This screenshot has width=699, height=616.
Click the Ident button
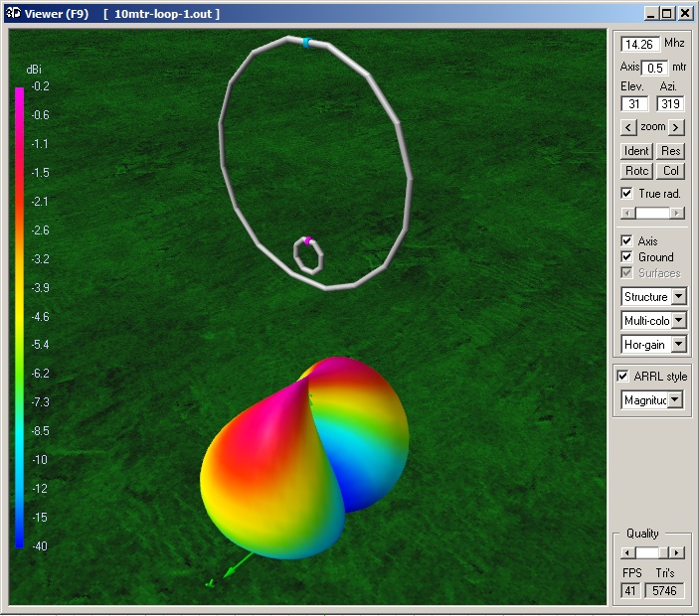click(636, 151)
